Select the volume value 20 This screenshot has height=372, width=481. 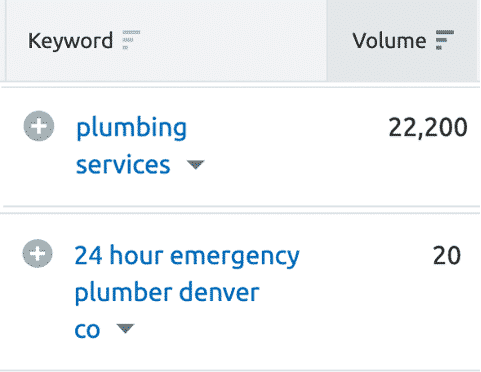coord(447,256)
